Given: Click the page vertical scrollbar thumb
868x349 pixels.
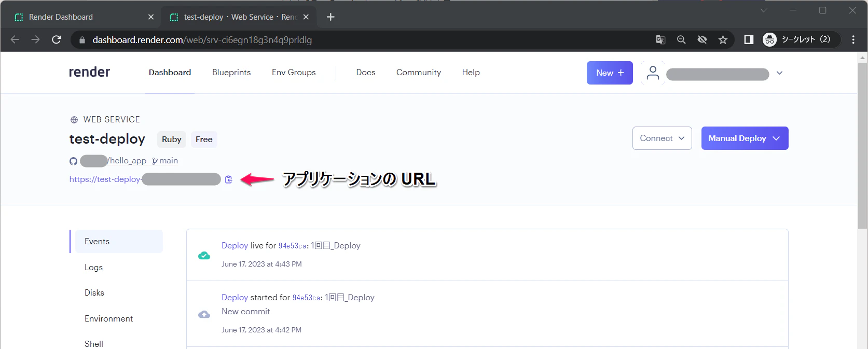Looking at the screenshot, I should (862, 145).
